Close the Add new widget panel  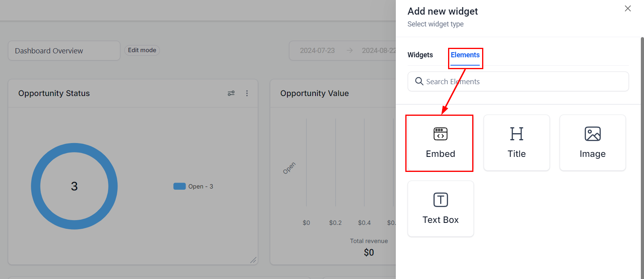[627, 9]
